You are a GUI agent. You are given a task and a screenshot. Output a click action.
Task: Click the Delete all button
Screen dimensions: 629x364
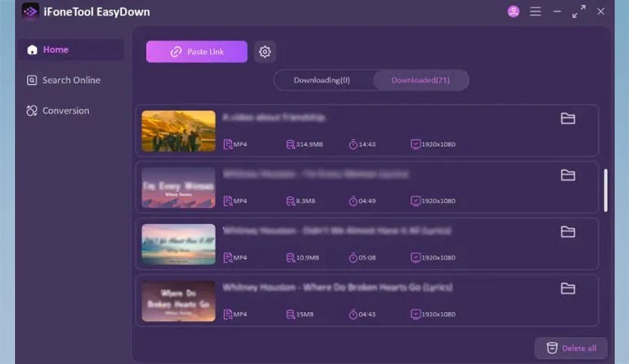pyautogui.click(x=571, y=348)
